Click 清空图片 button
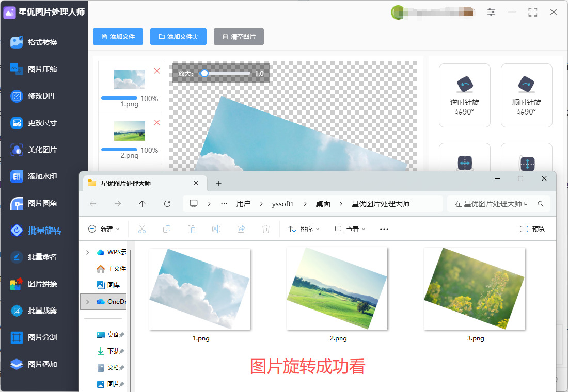 click(x=239, y=37)
